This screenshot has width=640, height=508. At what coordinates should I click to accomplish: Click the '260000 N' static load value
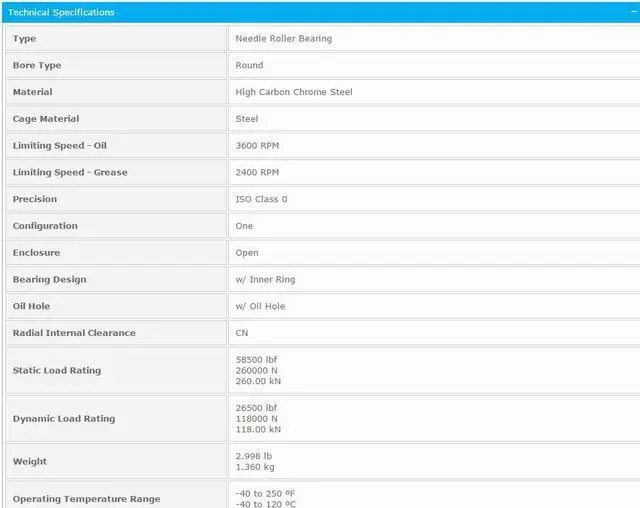click(x=256, y=370)
